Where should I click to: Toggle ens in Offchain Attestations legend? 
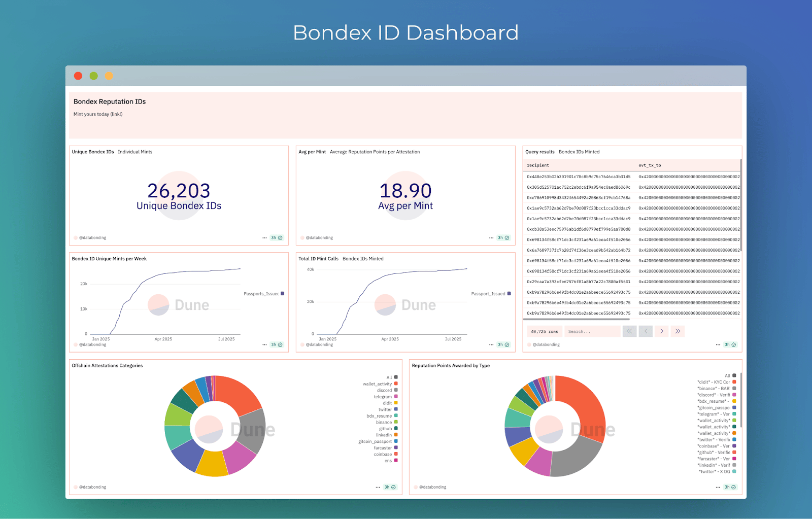pos(391,461)
